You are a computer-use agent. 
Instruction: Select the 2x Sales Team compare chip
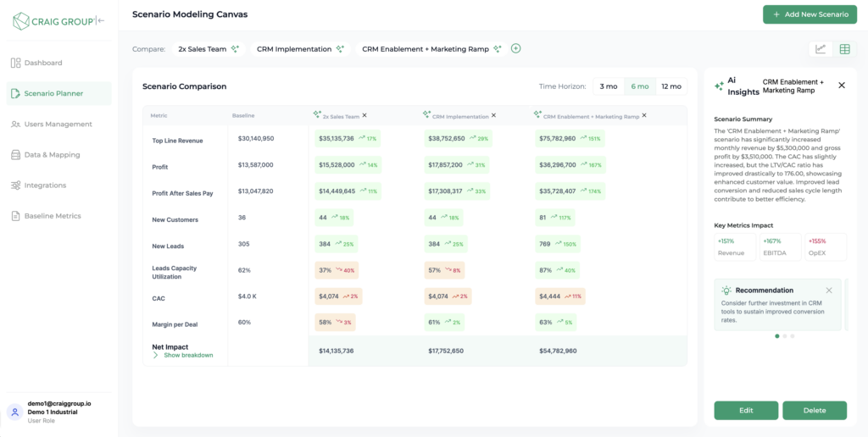(209, 49)
